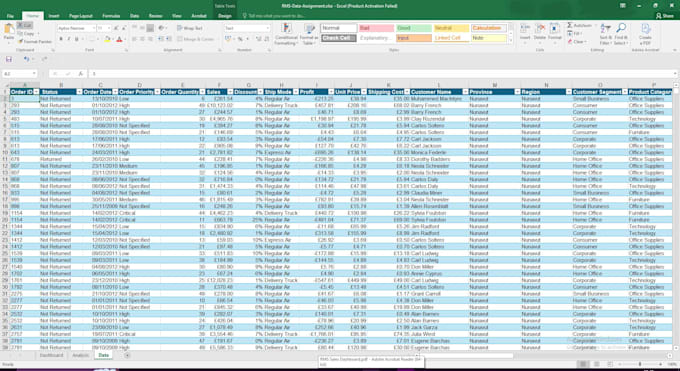Open the Fill menu
The image size is (680, 371).
pyautogui.click(x=575, y=34)
